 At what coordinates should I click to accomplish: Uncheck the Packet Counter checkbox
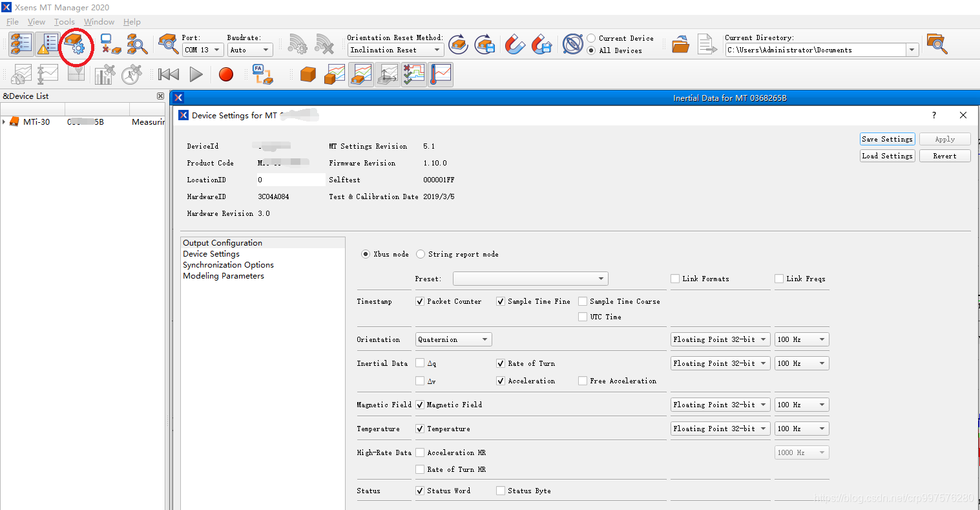coord(420,301)
